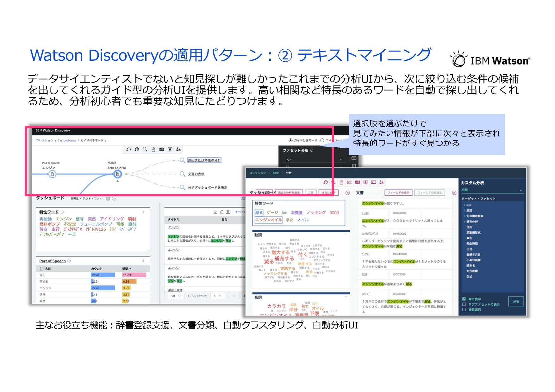The height and width of the screenshot is (392, 555).
Task: Click the download icon above document list
Action: [215, 212]
